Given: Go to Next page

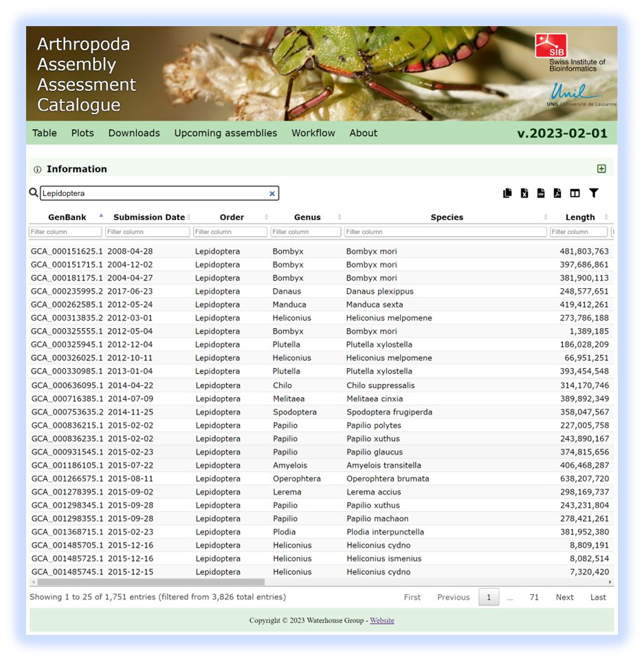Looking at the screenshot, I should (564, 597).
